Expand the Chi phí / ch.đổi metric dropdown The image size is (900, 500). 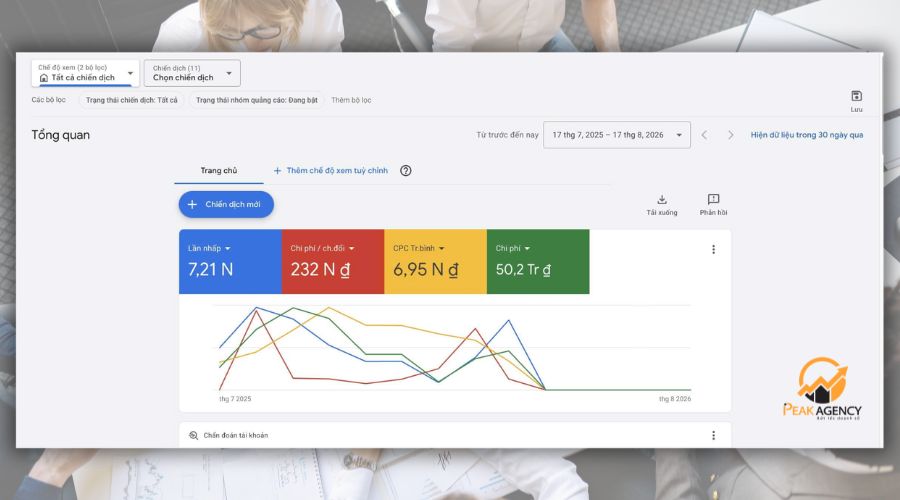[x=351, y=249]
